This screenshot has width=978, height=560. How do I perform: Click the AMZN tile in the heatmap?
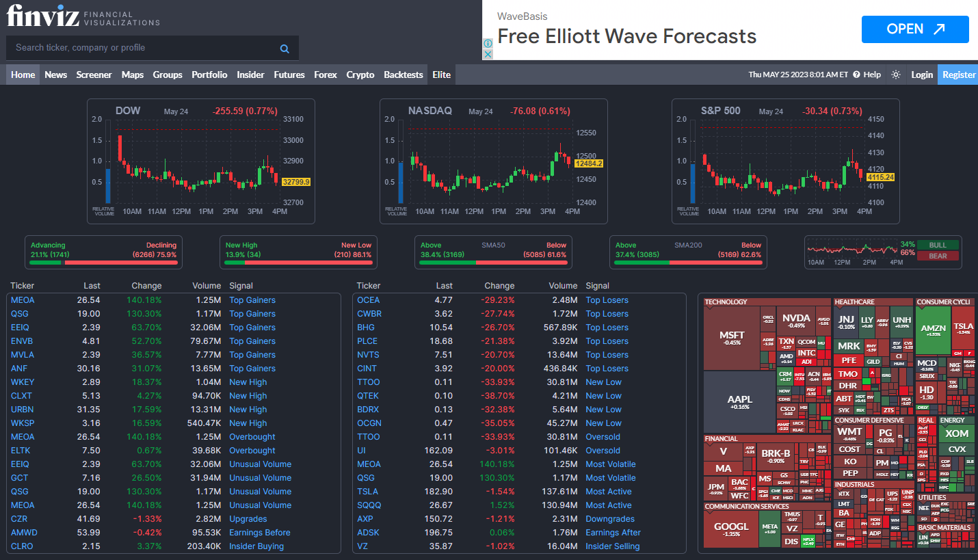click(x=934, y=330)
